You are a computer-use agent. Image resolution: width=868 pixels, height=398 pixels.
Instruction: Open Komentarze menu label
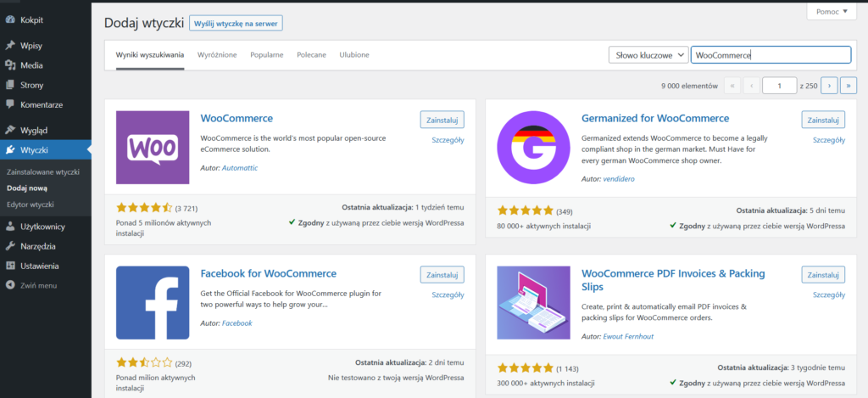pos(42,104)
